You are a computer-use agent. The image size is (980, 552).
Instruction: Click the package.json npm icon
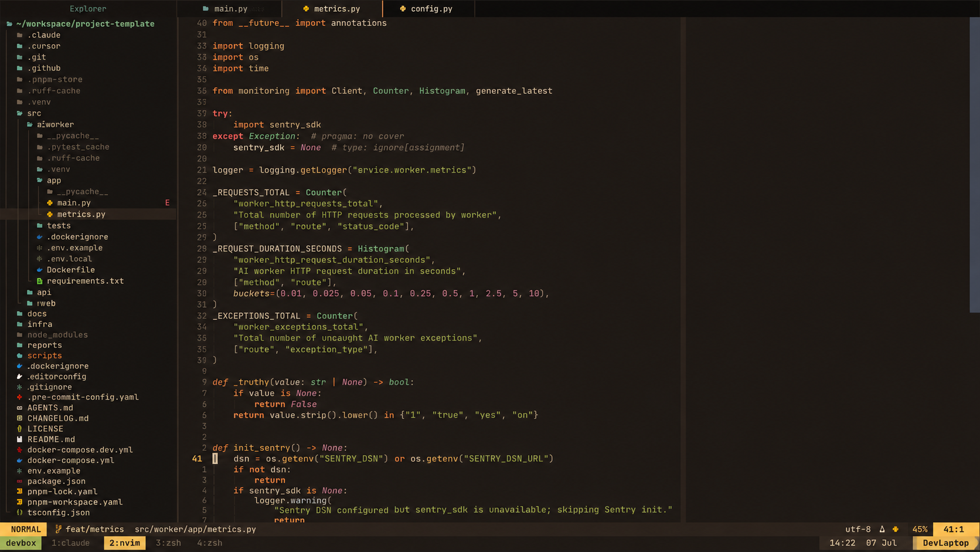coord(20,482)
